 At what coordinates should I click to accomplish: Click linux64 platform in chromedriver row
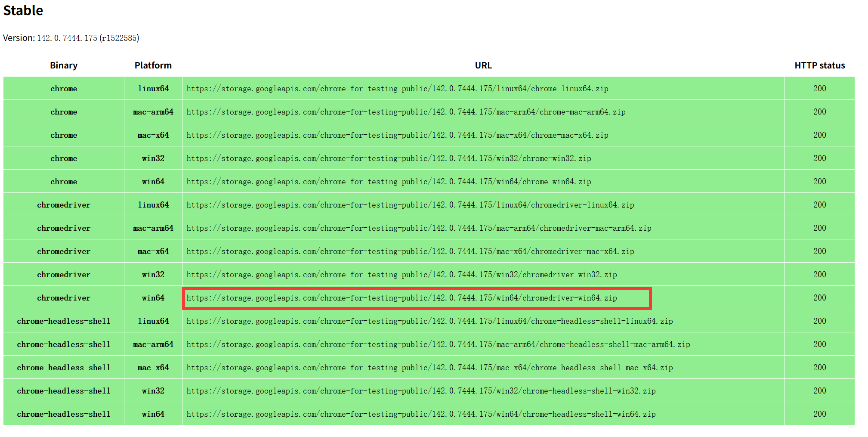pyautogui.click(x=153, y=205)
